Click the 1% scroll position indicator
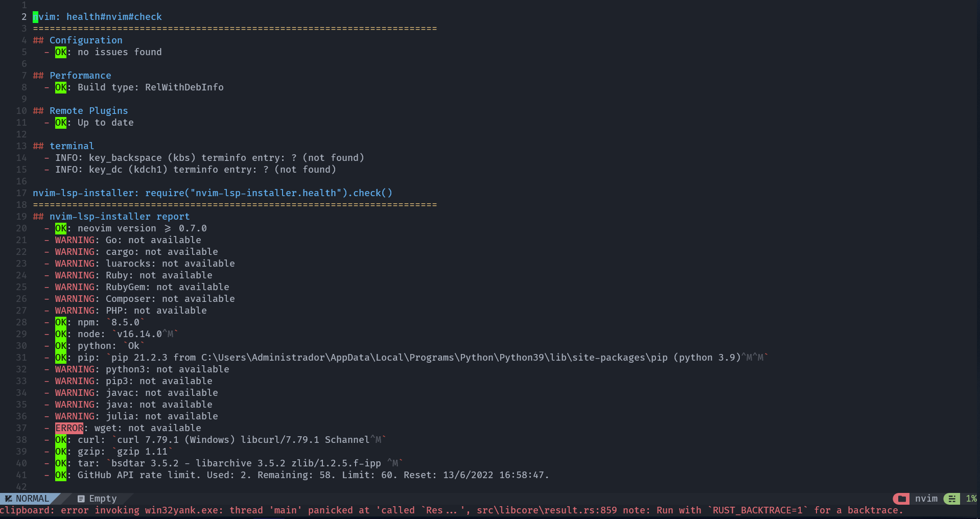980x519 pixels. [x=970, y=499]
